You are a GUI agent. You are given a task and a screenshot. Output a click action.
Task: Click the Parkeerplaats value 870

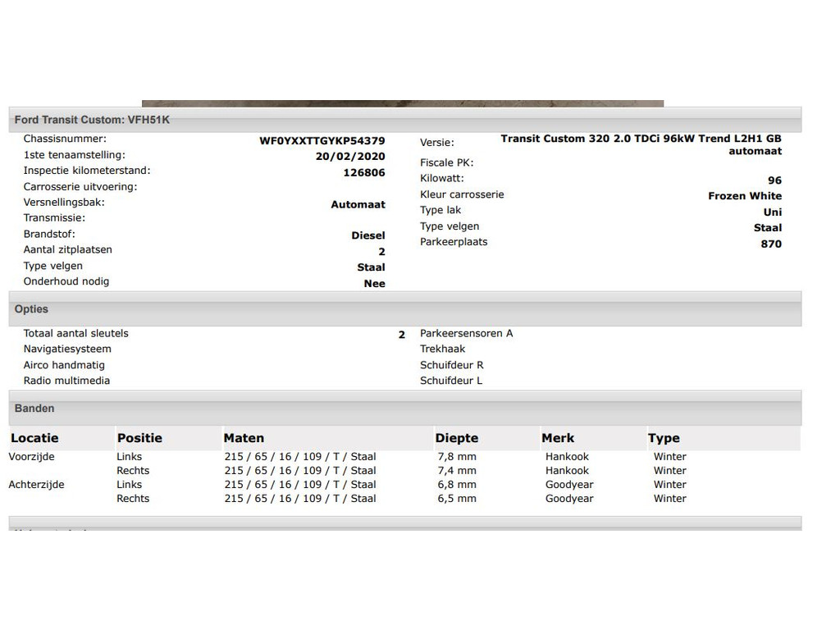click(x=770, y=244)
